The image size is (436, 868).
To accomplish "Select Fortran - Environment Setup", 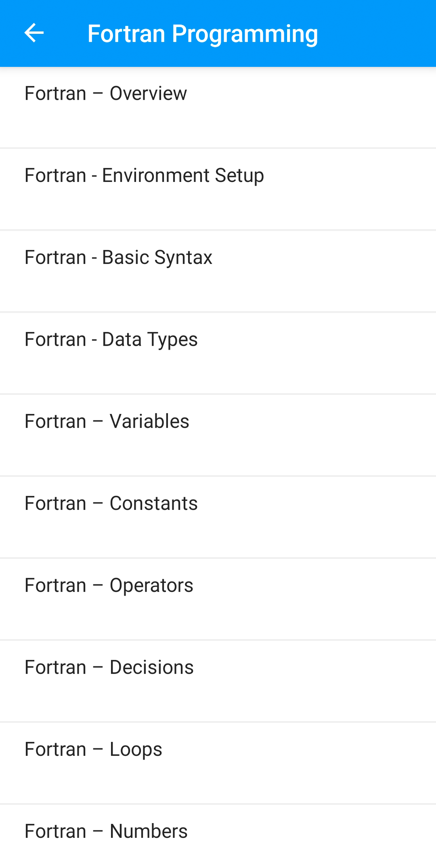I will [x=144, y=175].
